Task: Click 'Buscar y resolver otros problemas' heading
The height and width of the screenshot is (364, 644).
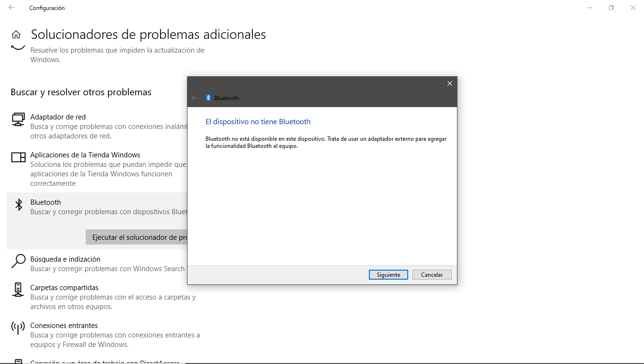Action: [x=81, y=92]
